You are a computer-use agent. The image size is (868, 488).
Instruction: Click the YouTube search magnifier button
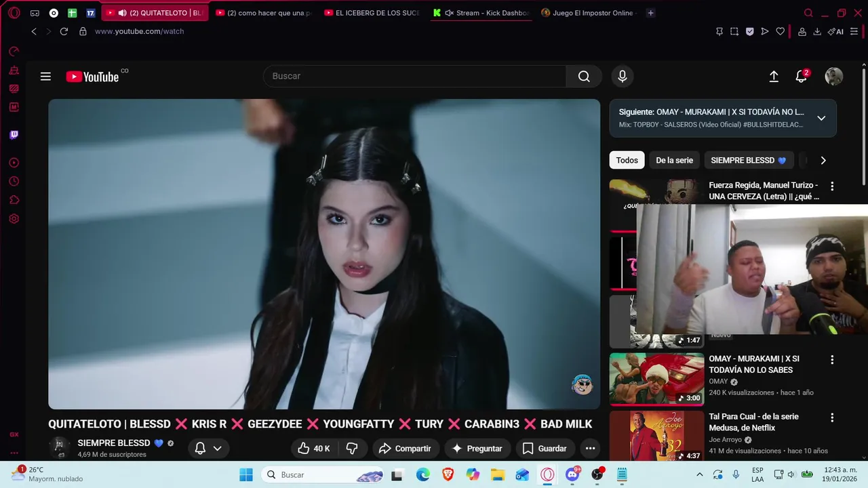584,76
